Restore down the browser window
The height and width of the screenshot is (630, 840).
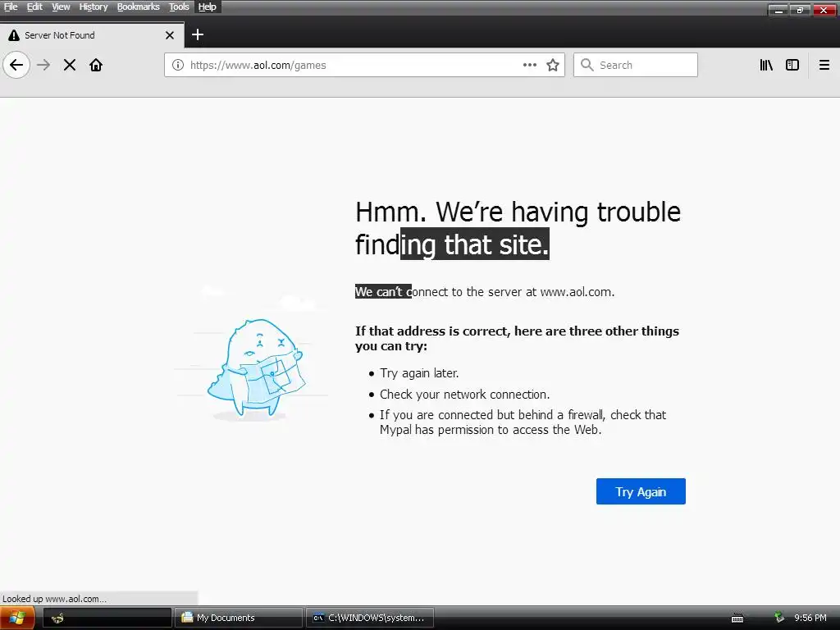(x=801, y=10)
